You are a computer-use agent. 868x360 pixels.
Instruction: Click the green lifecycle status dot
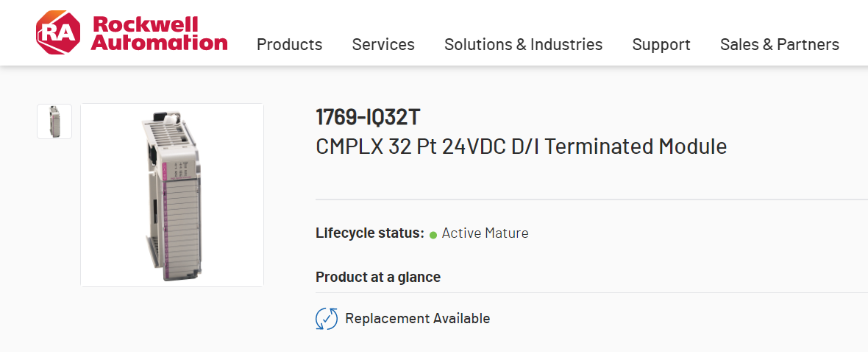point(433,234)
